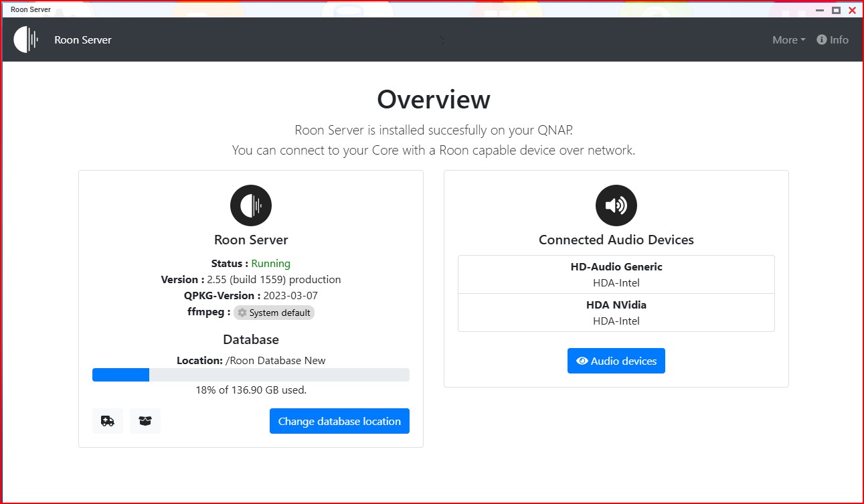Click the info circle icon in navbar
Viewport: 864px width, 504px height.
pyautogui.click(x=822, y=39)
